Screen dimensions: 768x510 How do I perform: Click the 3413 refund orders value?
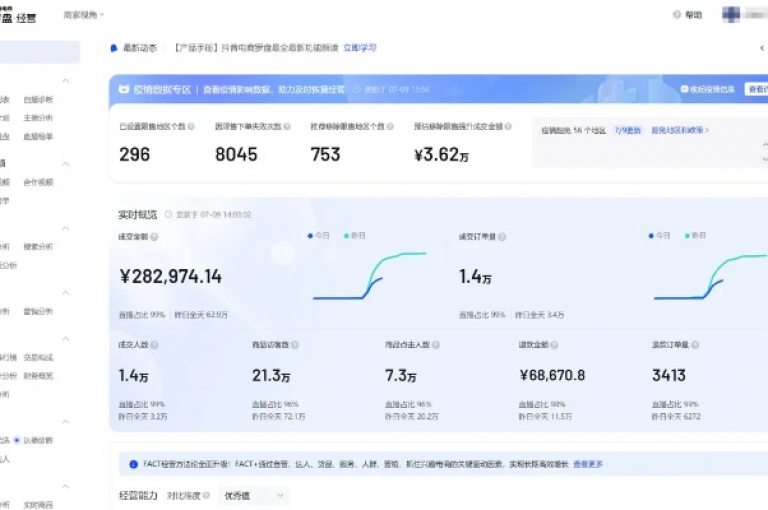(669, 375)
